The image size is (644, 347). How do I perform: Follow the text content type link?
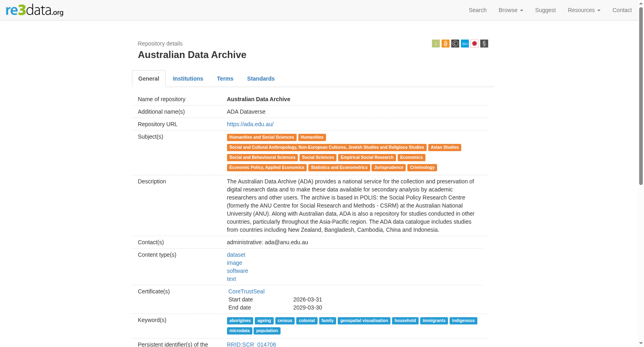click(x=231, y=279)
